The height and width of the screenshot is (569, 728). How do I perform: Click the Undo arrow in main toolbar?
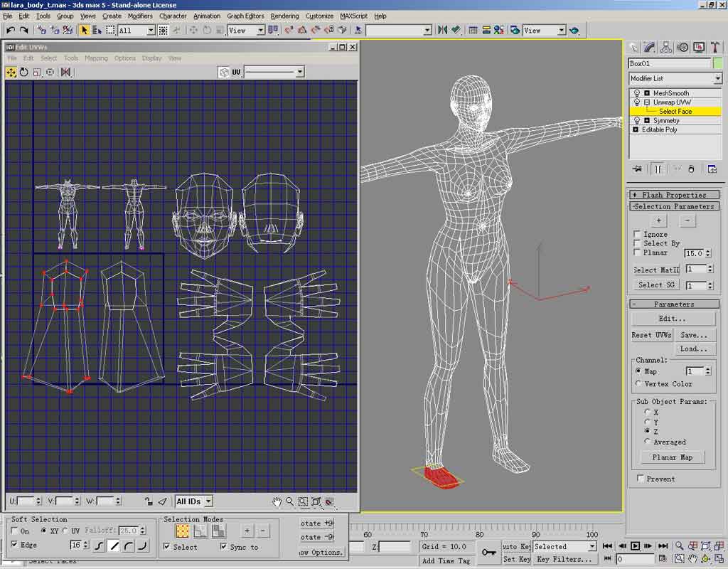pyautogui.click(x=11, y=30)
